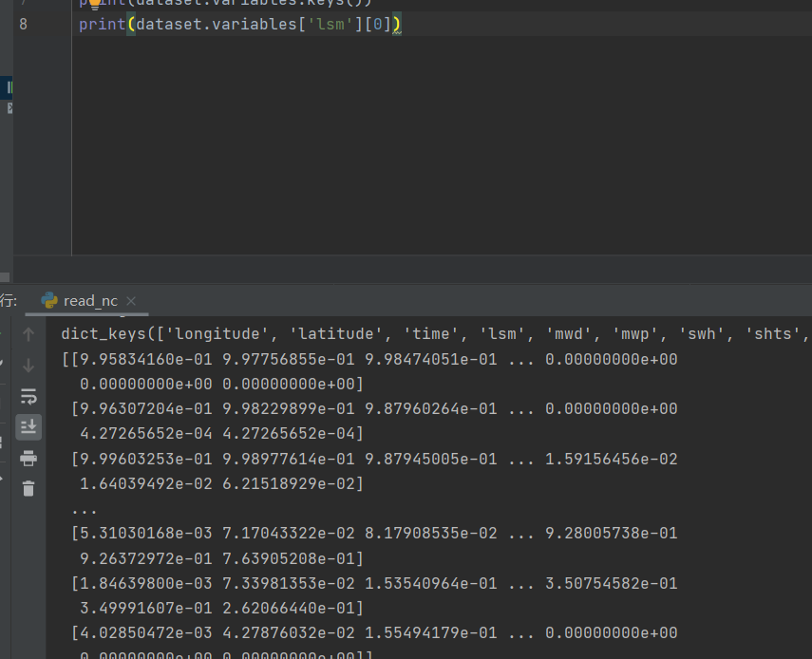812x659 pixels.
Task: Click the small stripe icon below the highlighted button
Action: click(x=8, y=106)
